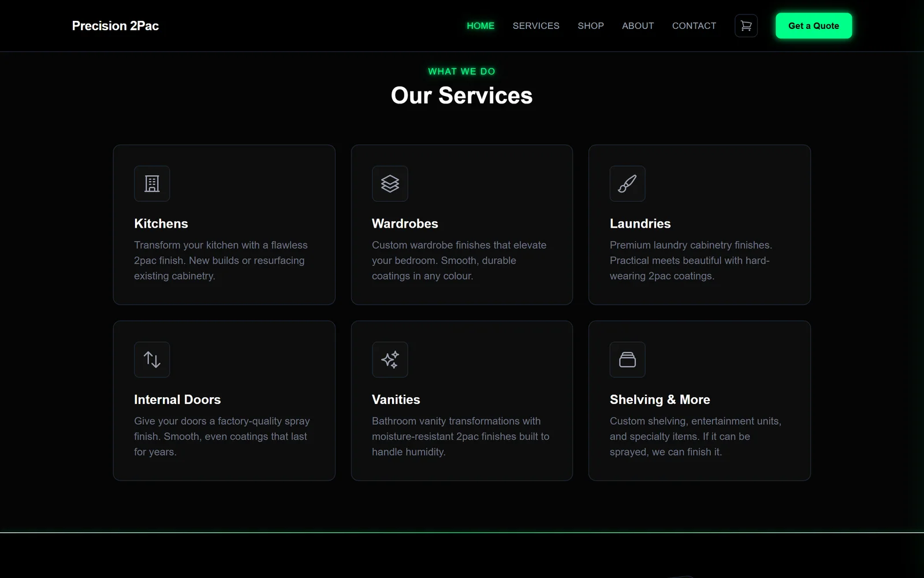924x578 pixels.
Task: Click the Internal Doors arrows icon
Action: [x=152, y=360]
